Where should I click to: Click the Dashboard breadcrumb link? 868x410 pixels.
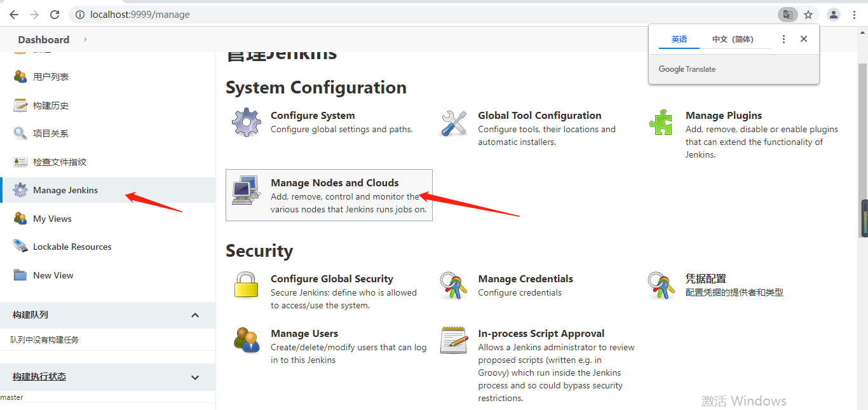tap(44, 39)
